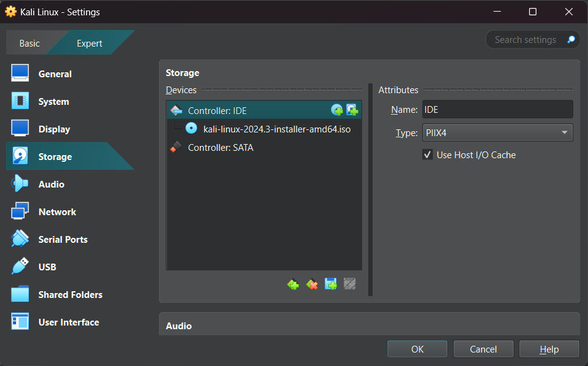
Task: Select the Shared Folders settings icon
Action: 20,294
